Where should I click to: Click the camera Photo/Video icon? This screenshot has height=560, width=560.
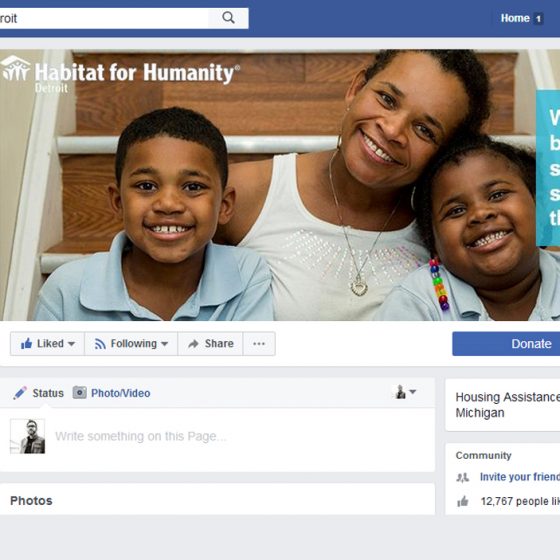(80, 392)
